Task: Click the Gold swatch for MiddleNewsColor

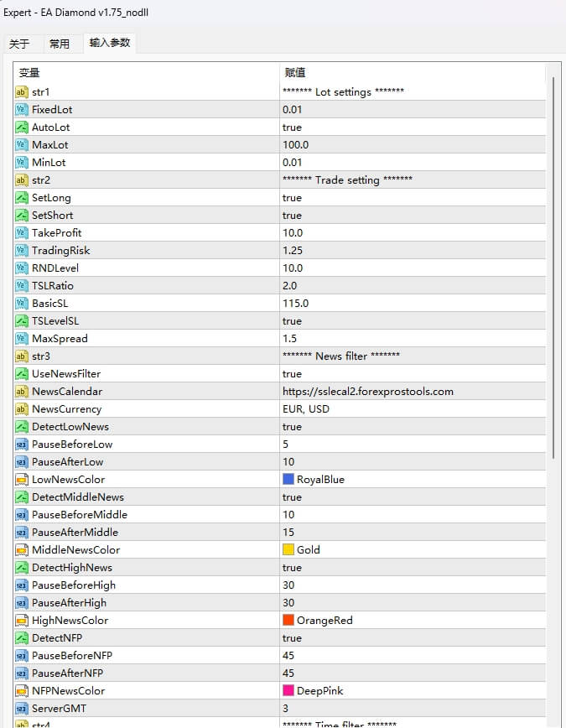Action: [x=288, y=549]
